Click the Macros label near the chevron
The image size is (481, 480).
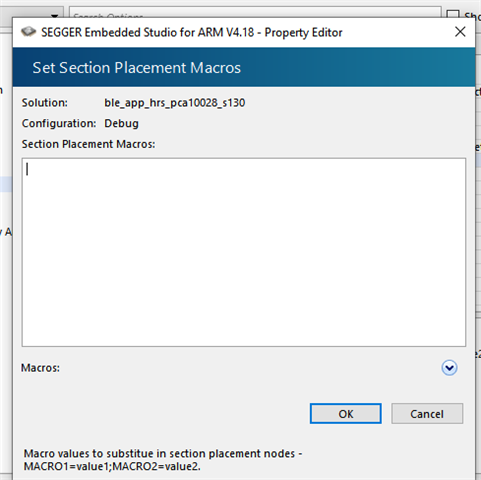tap(40, 368)
